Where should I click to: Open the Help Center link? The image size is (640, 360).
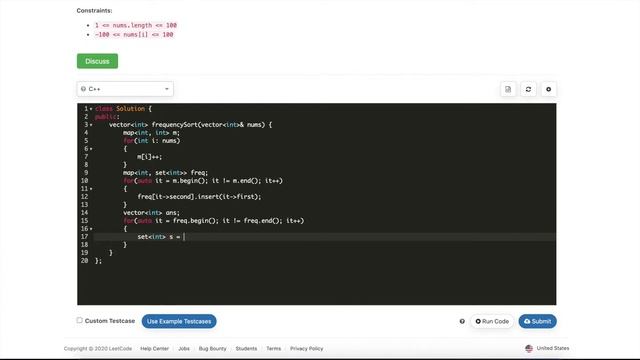pyautogui.click(x=154, y=349)
